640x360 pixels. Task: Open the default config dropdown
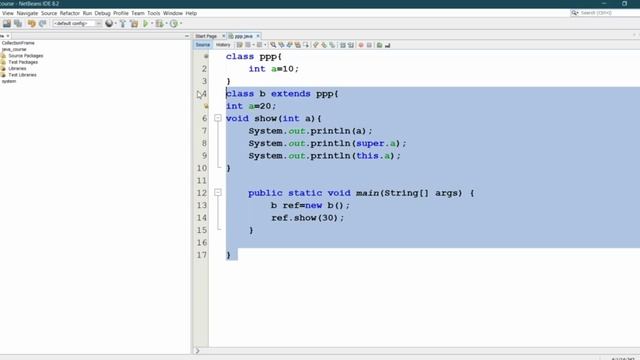click(x=77, y=24)
